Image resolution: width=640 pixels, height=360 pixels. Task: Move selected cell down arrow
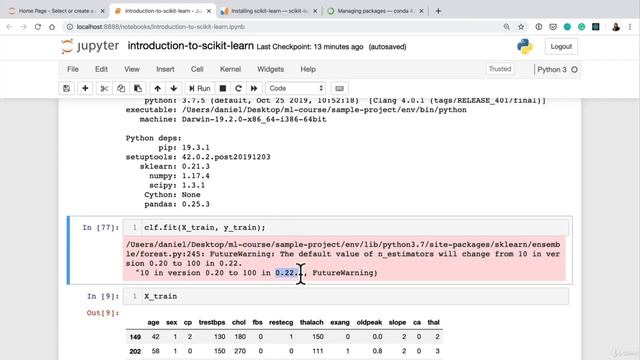[x=173, y=88]
